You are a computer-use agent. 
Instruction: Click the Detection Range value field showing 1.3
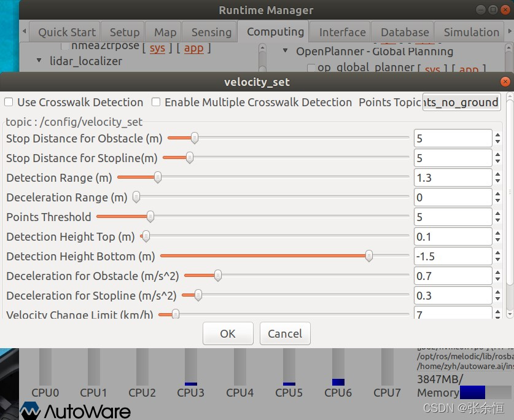click(x=453, y=177)
